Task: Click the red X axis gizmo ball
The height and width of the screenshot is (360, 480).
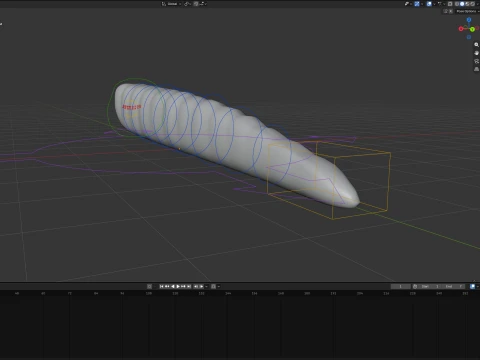Action: tap(461, 29)
